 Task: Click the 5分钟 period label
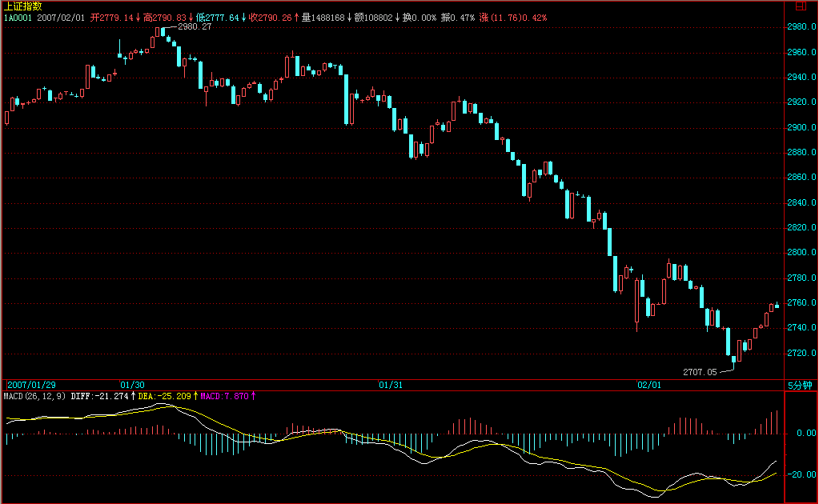click(x=800, y=385)
